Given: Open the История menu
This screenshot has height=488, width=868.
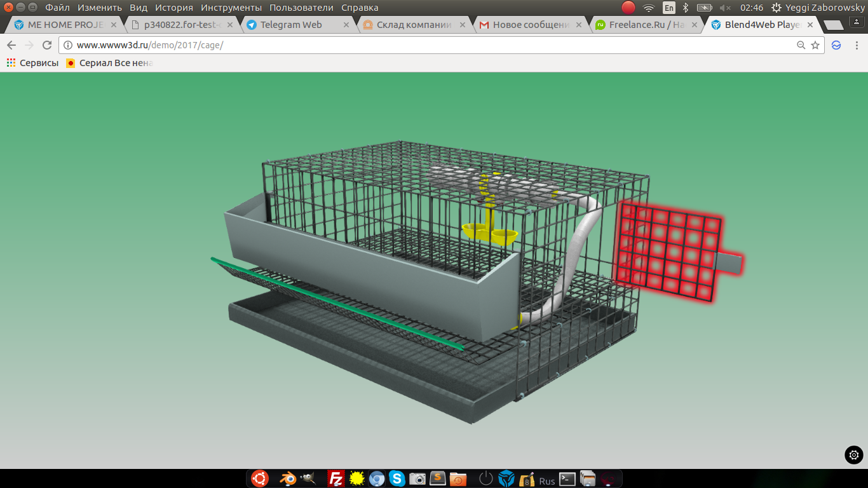Looking at the screenshot, I should 173,8.
